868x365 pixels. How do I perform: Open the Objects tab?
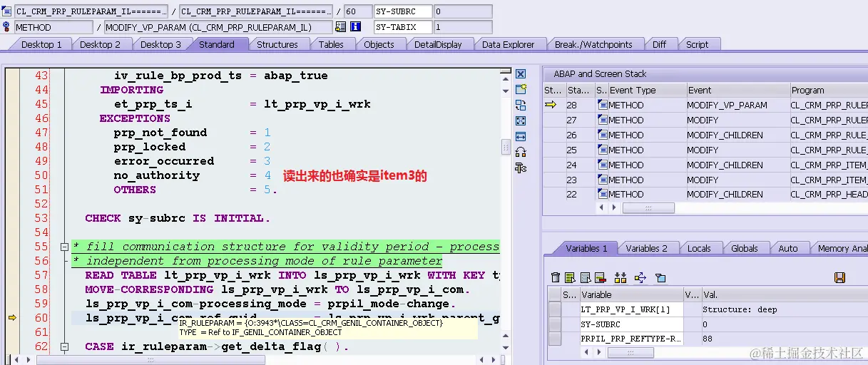tap(379, 44)
